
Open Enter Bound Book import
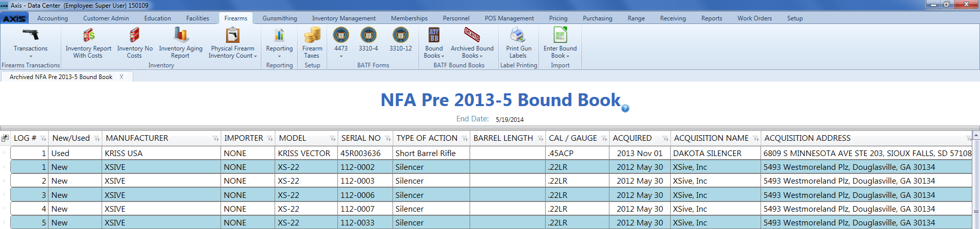click(x=560, y=42)
